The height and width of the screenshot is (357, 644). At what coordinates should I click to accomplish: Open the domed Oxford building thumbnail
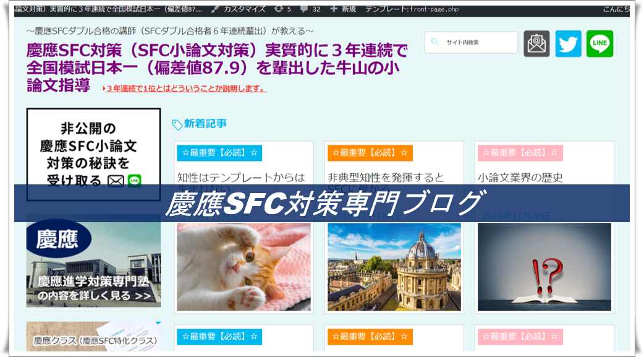394,267
